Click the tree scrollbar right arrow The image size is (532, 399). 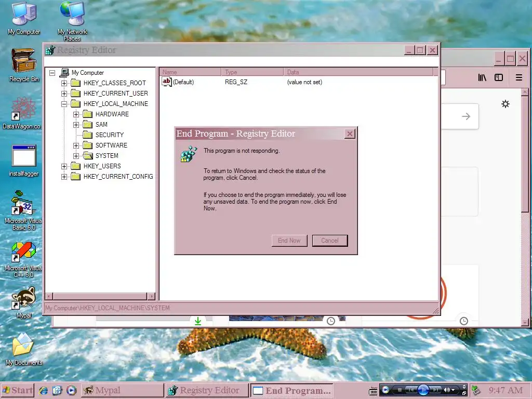151,296
